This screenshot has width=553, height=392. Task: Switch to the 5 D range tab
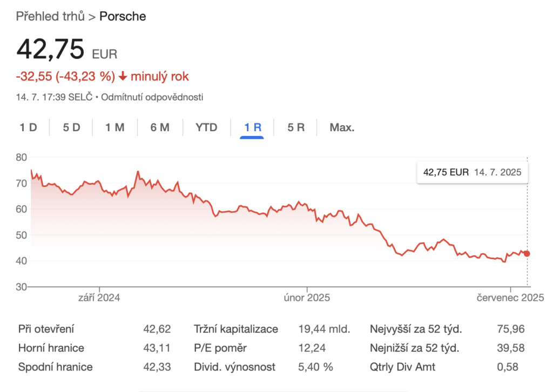[x=71, y=127]
